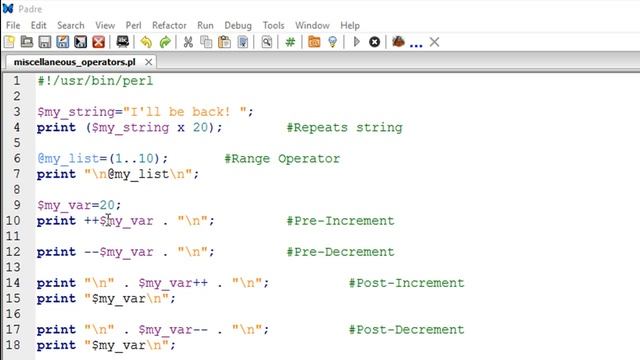
Task: Click the number 20 on line 4
Action: [x=200, y=127]
